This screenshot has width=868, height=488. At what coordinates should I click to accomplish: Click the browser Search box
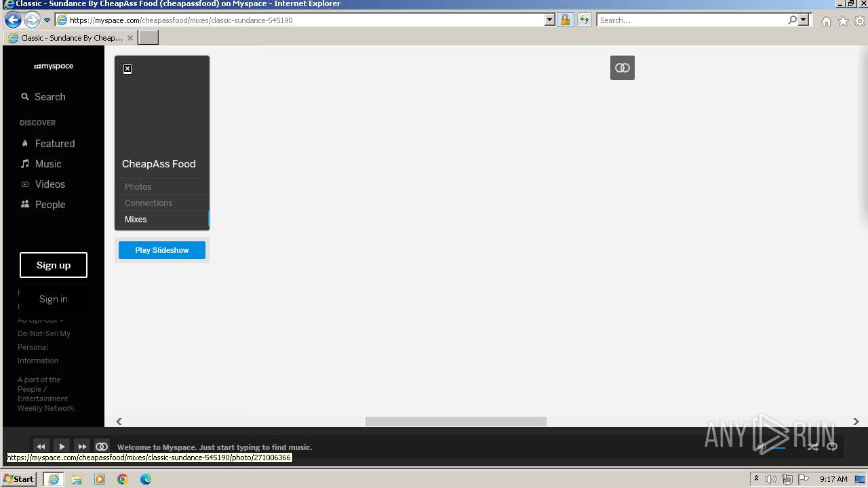[692, 20]
